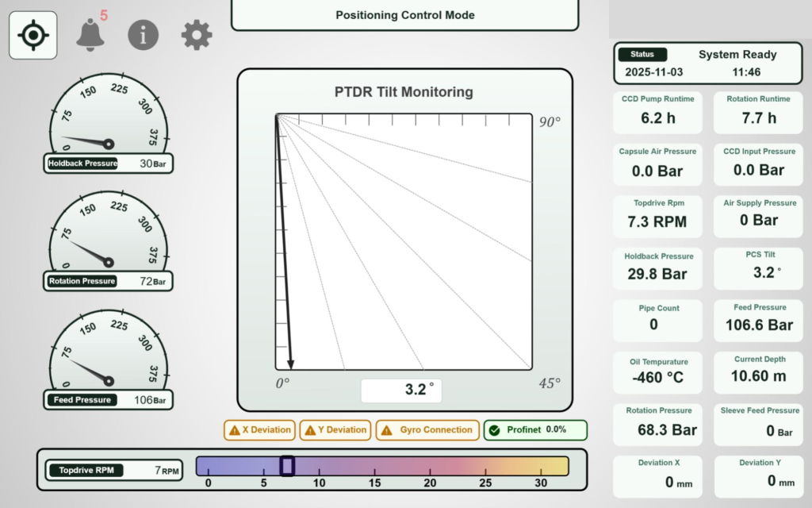Click the PTDR Tilt Monitoring title
812x508 pixels.
(x=404, y=92)
